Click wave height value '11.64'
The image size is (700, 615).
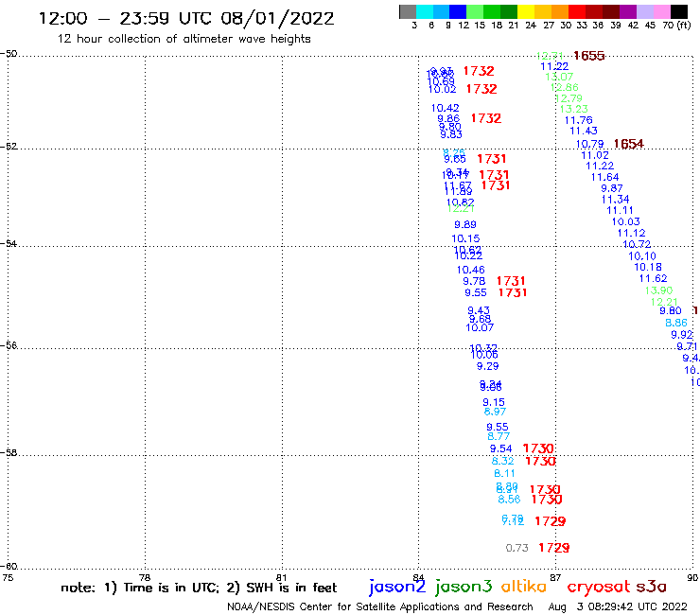pyautogui.click(x=604, y=177)
